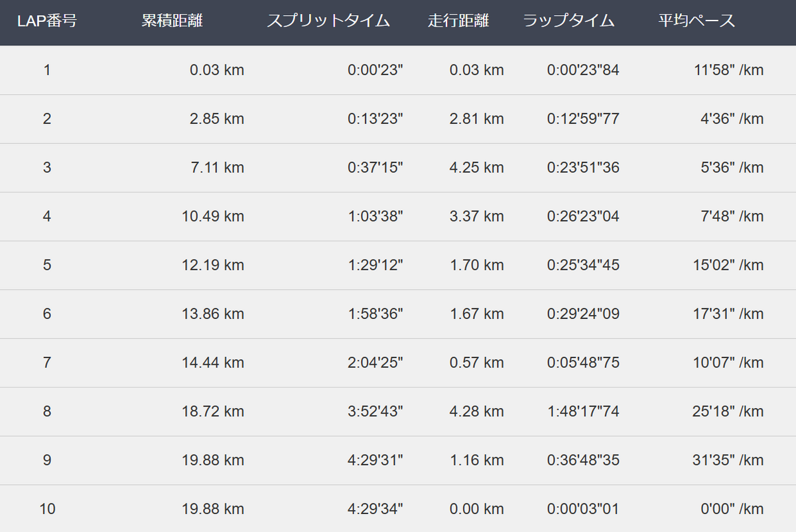The image size is (796, 532).
Task: Click the 3.37 km lap distance cell
Action: pyautogui.click(x=476, y=216)
